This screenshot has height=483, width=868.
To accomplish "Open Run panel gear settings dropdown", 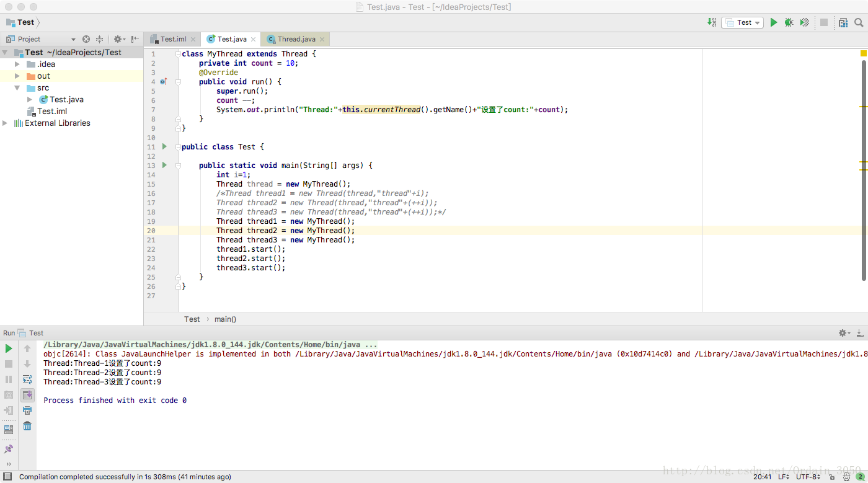I will (x=844, y=333).
